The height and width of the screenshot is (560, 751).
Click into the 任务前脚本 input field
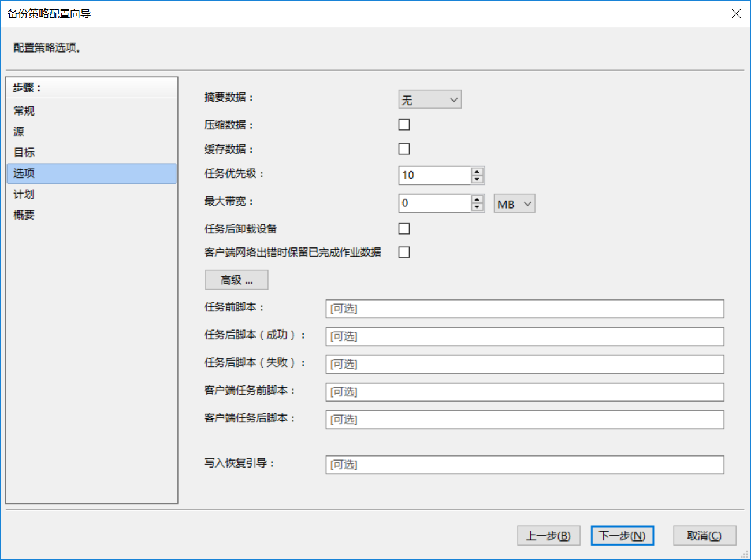click(x=525, y=309)
